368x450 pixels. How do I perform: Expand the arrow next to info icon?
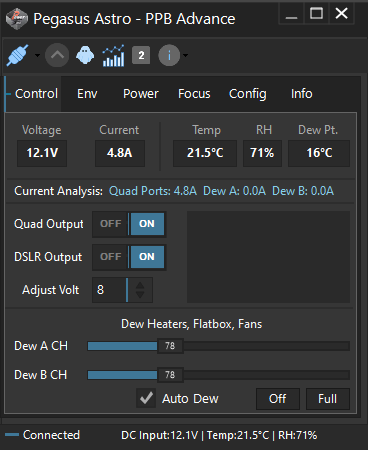(x=185, y=55)
